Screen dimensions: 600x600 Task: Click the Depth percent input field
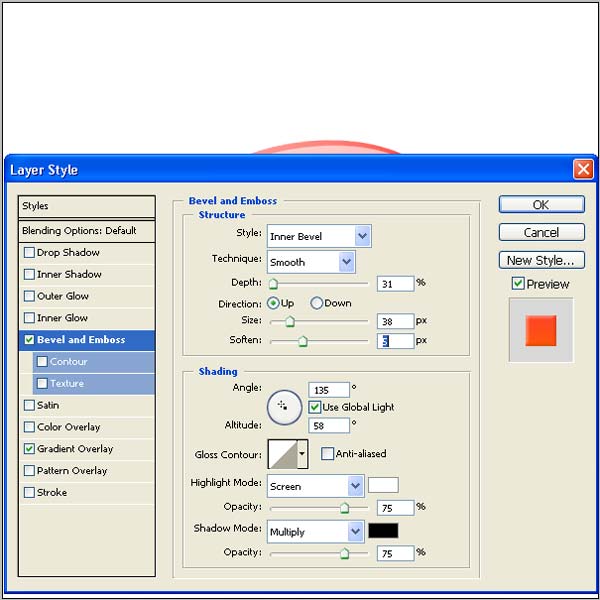[x=395, y=284]
